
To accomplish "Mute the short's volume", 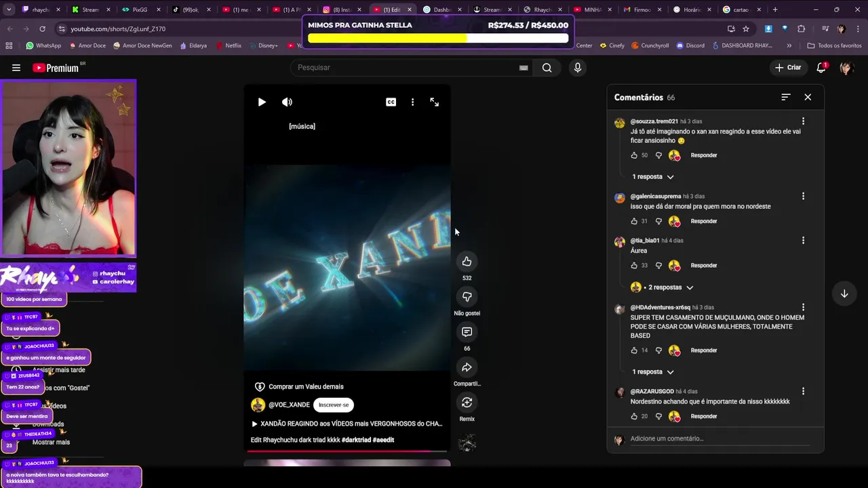I will pos(287,102).
